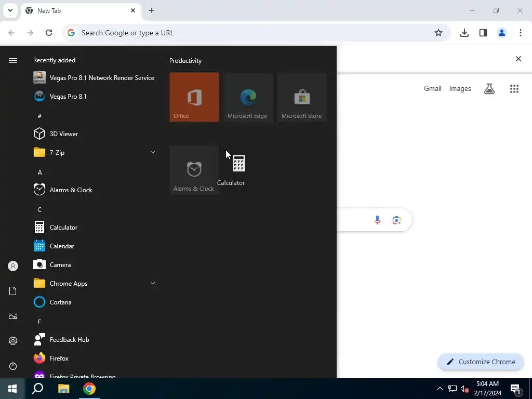Image resolution: width=532 pixels, height=399 pixels.
Task: Search by image with Google Lens
Action: coord(396,220)
